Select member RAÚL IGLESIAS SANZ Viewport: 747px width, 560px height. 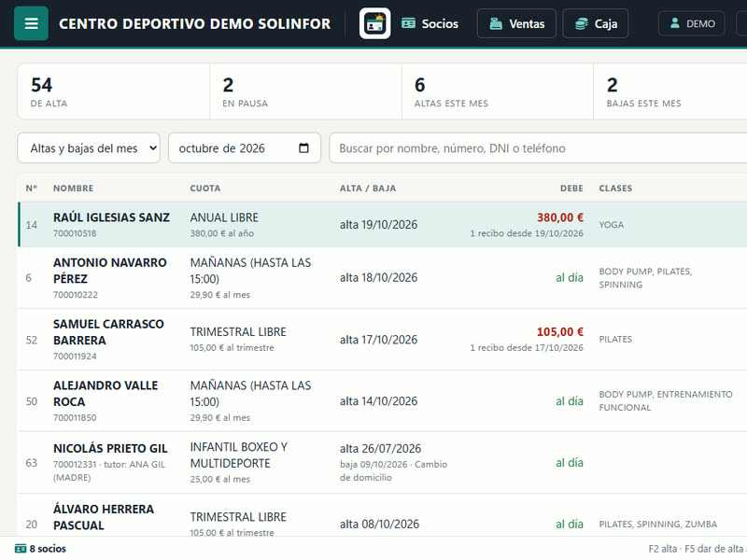[111, 217]
